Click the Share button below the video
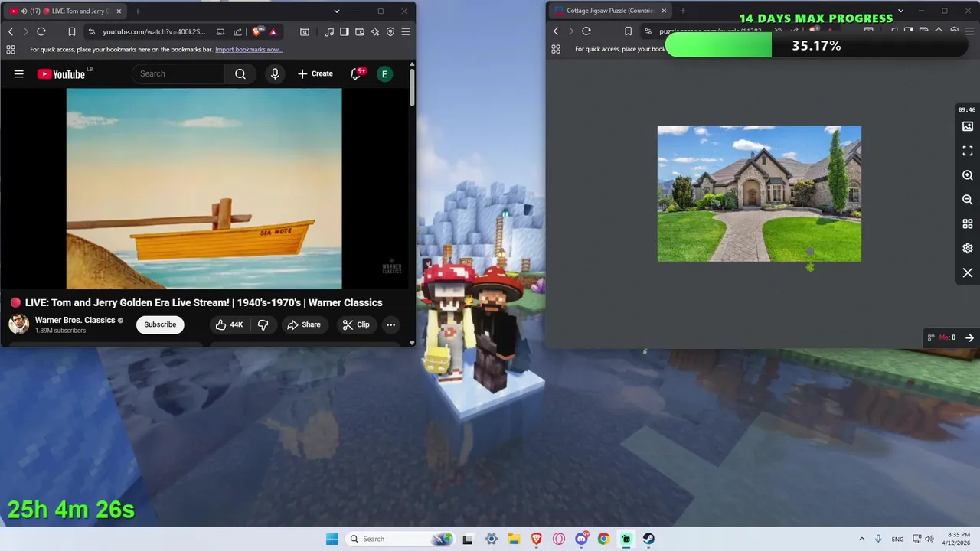Image resolution: width=980 pixels, height=551 pixels. 304,324
